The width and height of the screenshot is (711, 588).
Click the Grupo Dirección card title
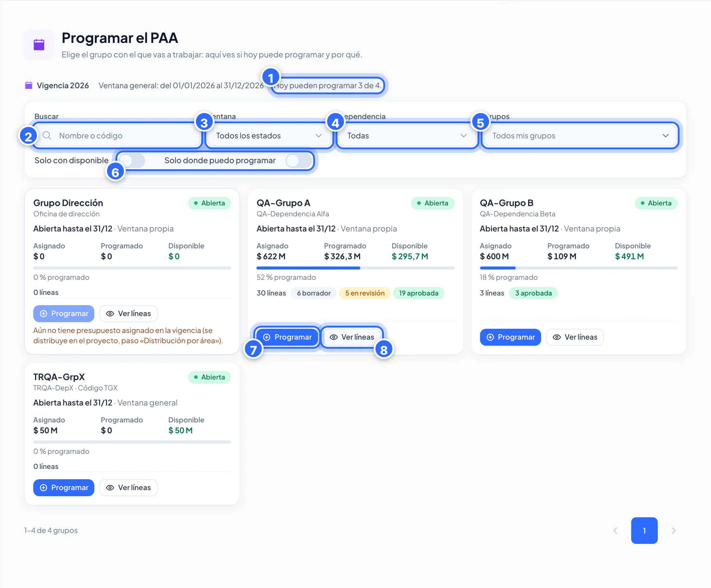point(68,203)
